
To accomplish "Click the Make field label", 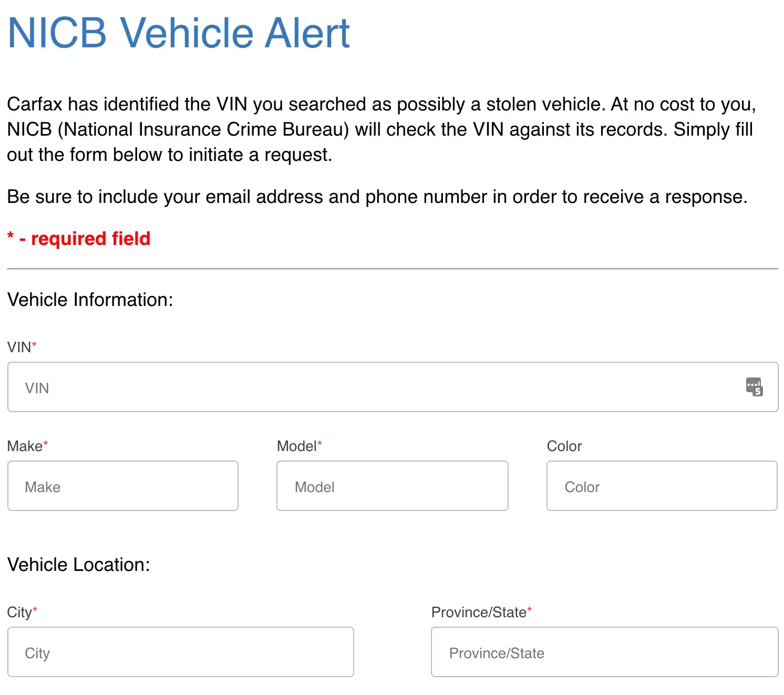I will (x=25, y=446).
